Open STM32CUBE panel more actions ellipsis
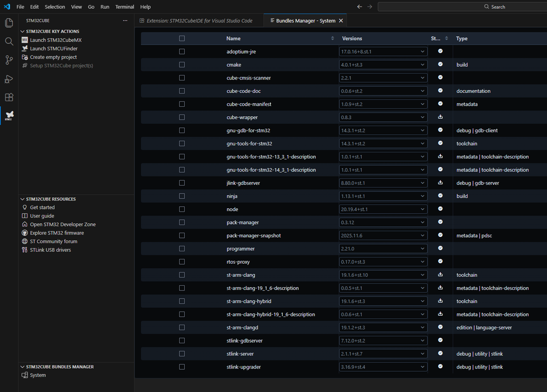Screen dimensions: 547x392 click(x=125, y=21)
